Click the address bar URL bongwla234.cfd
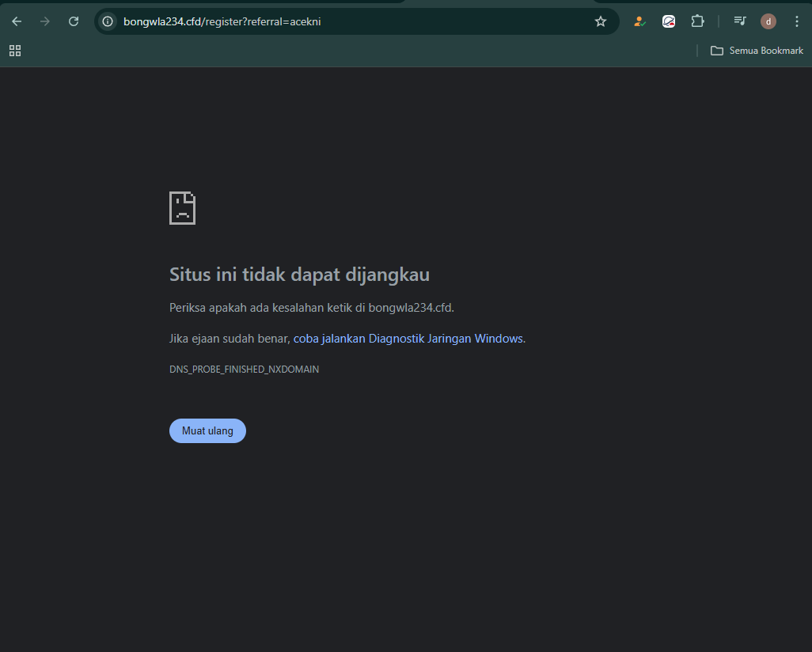This screenshot has width=812, height=652. [x=222, y=21]
